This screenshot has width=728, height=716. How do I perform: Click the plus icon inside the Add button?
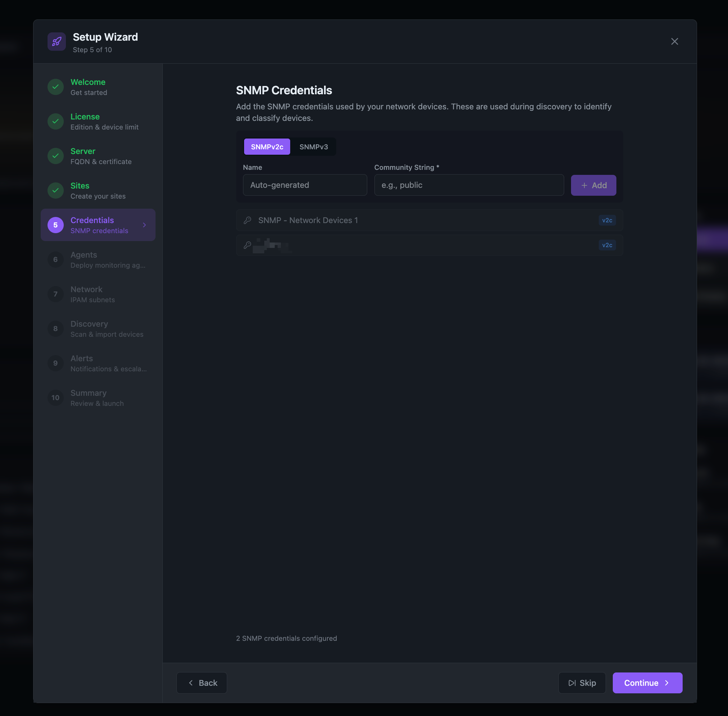click(584, 185)
